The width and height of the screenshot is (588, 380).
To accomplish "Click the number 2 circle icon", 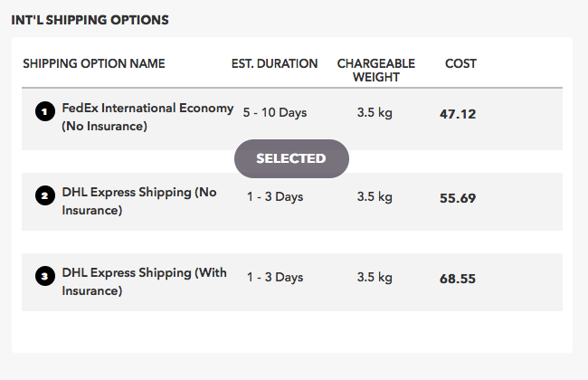I will (45, 195).
